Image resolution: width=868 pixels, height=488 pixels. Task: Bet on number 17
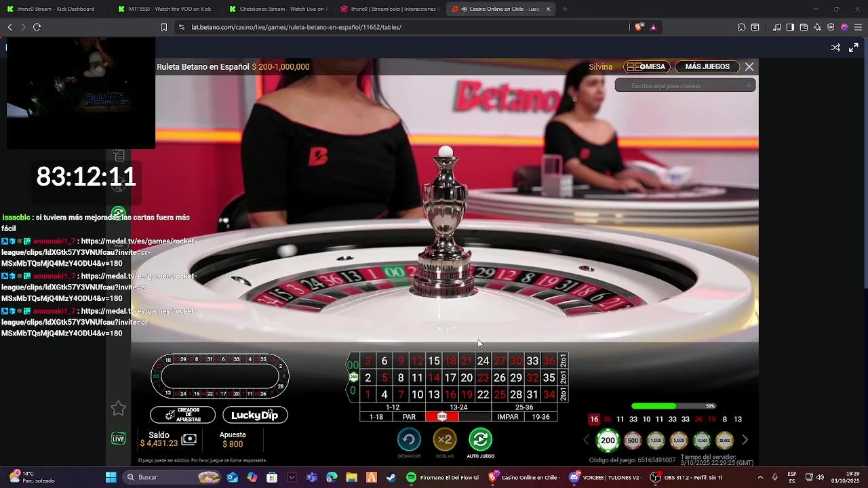450,378
